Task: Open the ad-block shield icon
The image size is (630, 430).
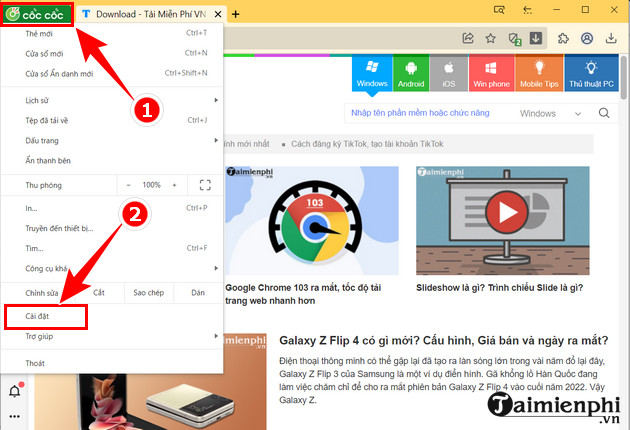Action: click(513, 39)
